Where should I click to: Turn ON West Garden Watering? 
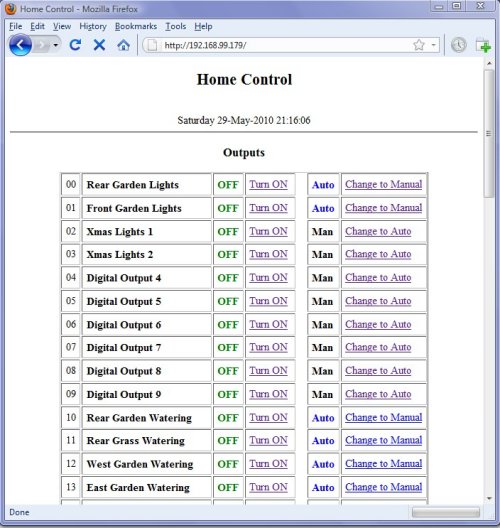tap(268, 464)
